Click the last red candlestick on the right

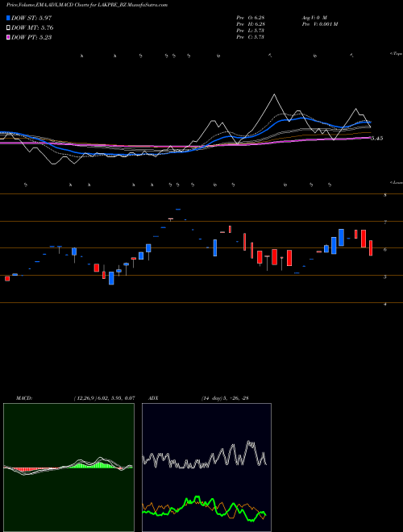371,247
